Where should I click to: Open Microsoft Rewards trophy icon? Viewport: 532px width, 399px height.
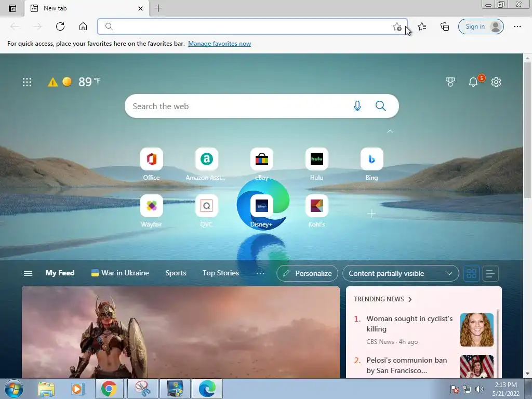[450, 82]
